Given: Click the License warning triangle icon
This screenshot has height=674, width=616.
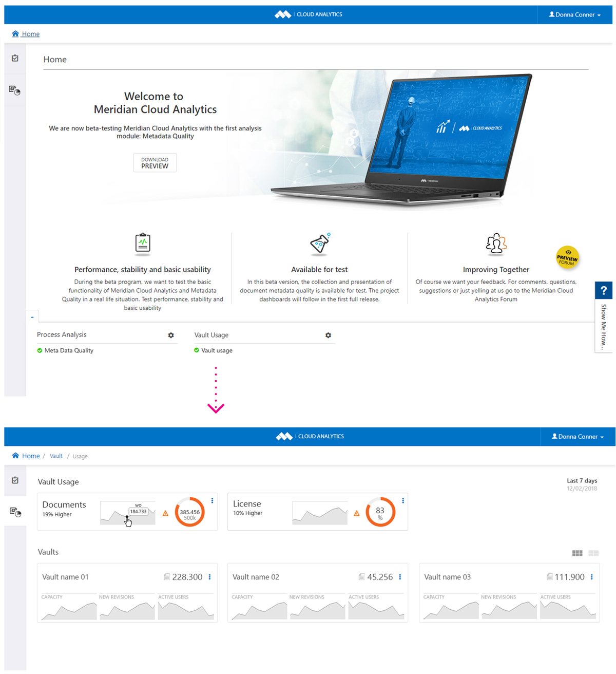Looking at the screenshot, I should tap(357, 513).
